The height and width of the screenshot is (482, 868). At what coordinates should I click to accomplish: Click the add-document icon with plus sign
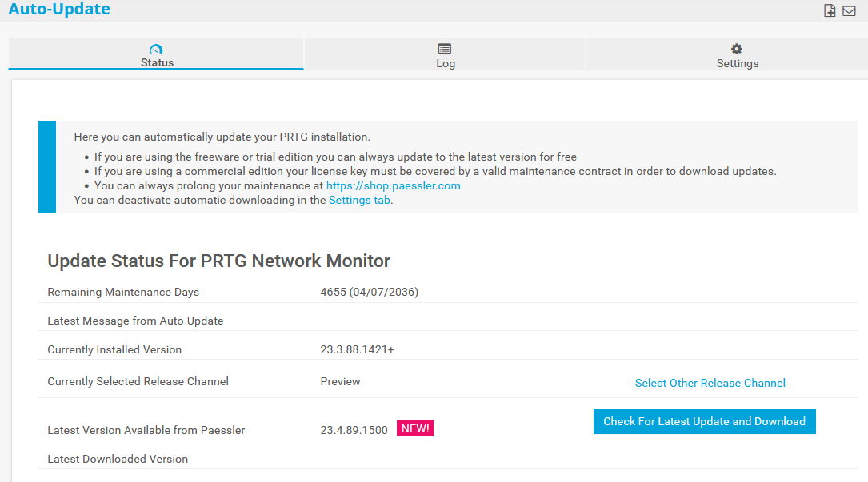pos(830,10)
